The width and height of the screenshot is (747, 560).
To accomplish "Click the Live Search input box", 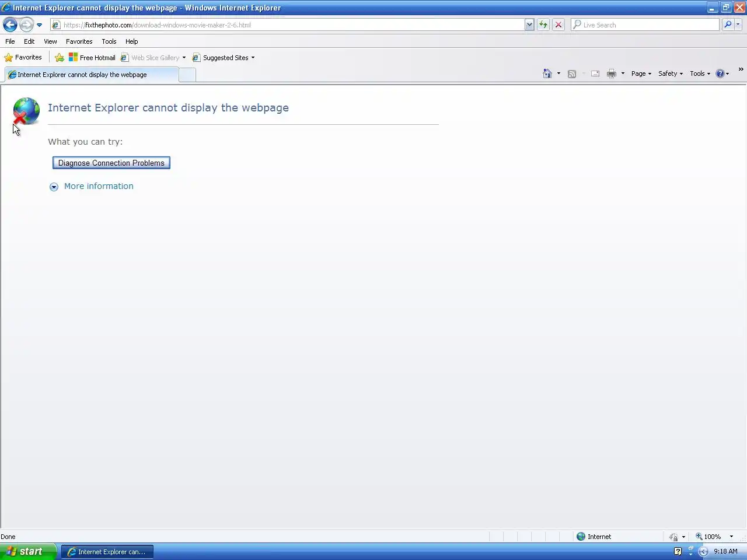I will (x=645, y=24).
